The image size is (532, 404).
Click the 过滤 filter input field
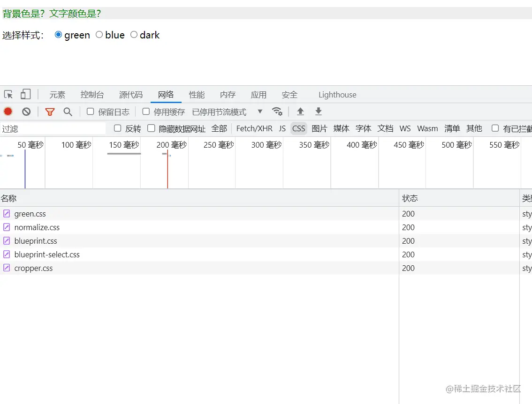tap(53, 128)
